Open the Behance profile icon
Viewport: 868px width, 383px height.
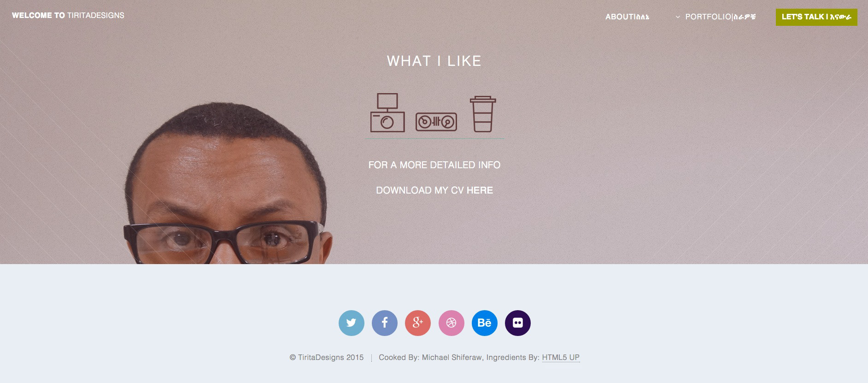coord(485,323)
